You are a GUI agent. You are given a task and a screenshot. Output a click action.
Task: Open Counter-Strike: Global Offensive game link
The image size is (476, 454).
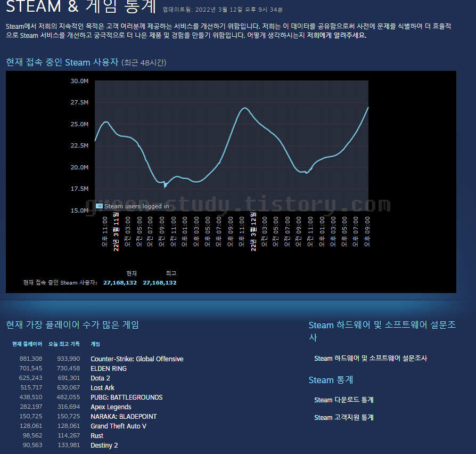coord(137,359)
